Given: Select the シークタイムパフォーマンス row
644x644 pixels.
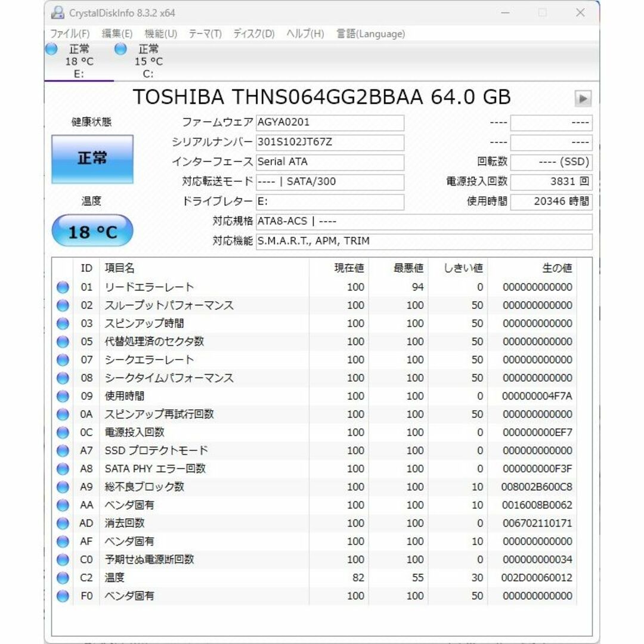Looking at the screenshot, I should (x=315, y=378).
